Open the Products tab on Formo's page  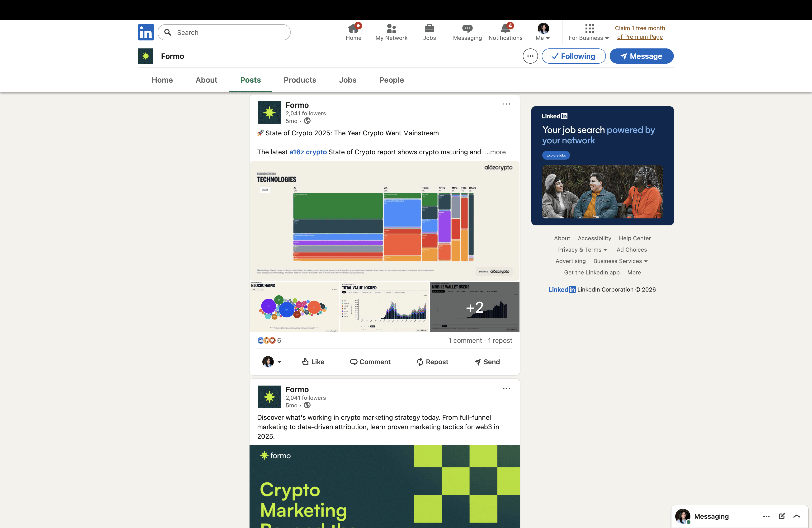point(300,80)
